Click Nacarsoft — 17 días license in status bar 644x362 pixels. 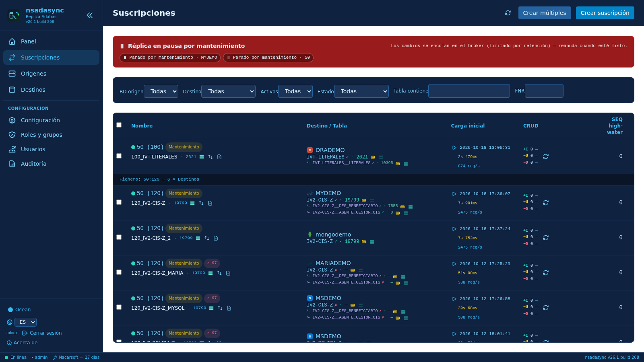pos(76,357)
